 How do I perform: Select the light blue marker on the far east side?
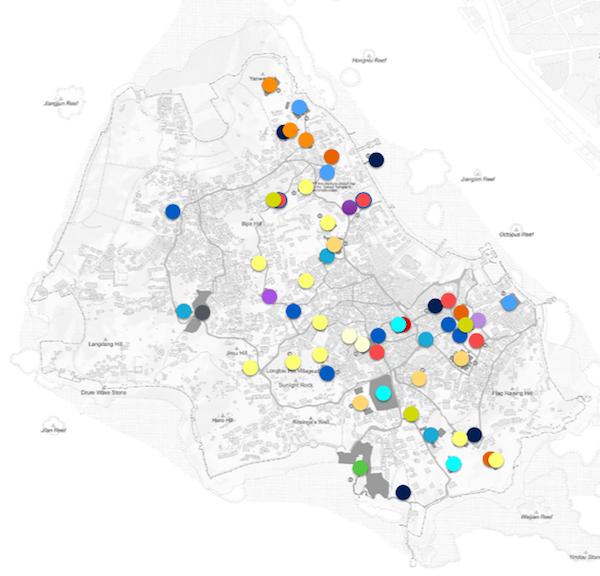(509, 302)
